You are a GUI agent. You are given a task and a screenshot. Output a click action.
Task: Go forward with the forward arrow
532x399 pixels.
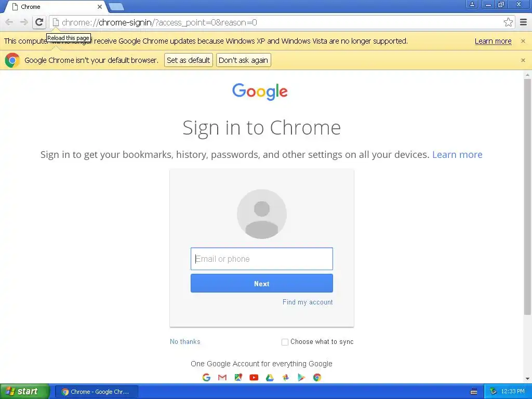[24, 22]
